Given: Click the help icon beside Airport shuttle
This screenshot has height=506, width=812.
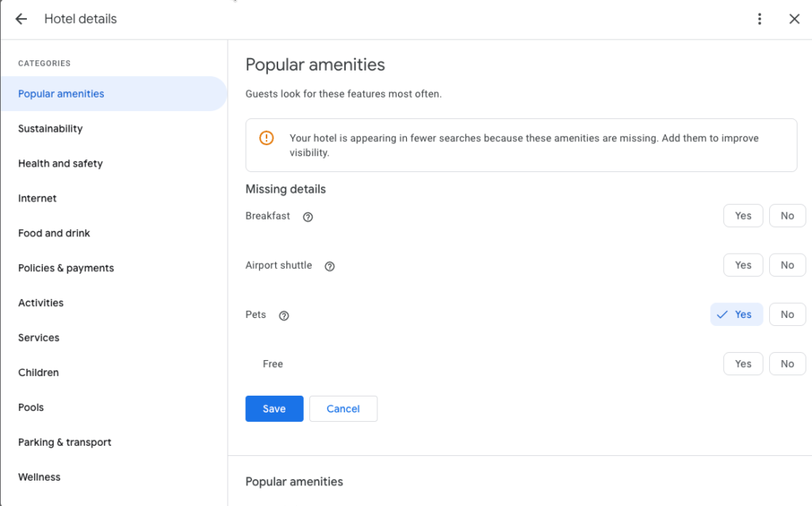Looking at the screenshot, I should coord(330,266).
